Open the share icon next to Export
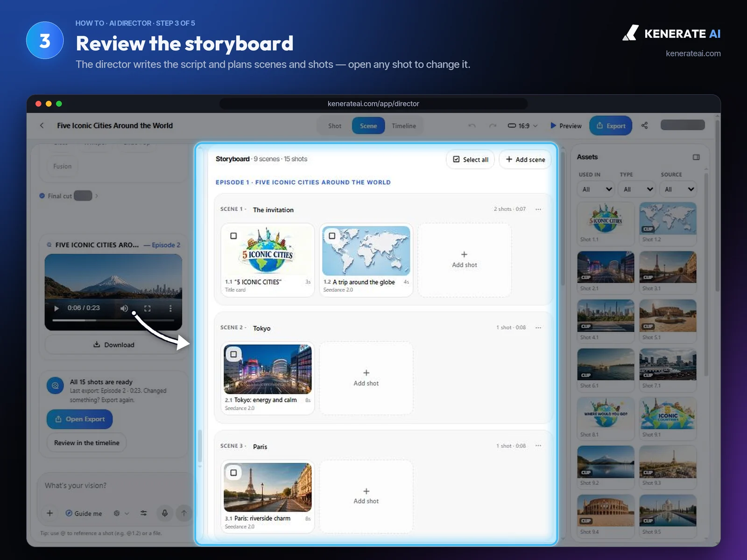Viewport: 747px width, 560px height. 645,126
